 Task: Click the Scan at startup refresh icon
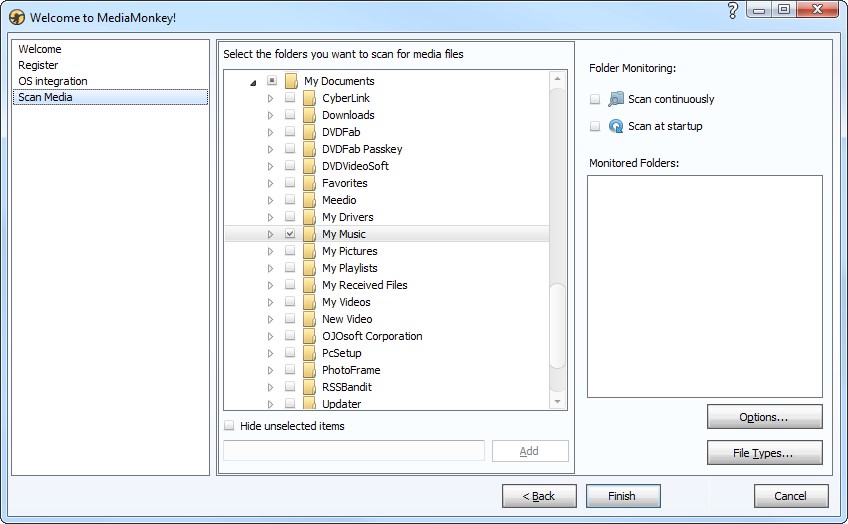[616, 126]
